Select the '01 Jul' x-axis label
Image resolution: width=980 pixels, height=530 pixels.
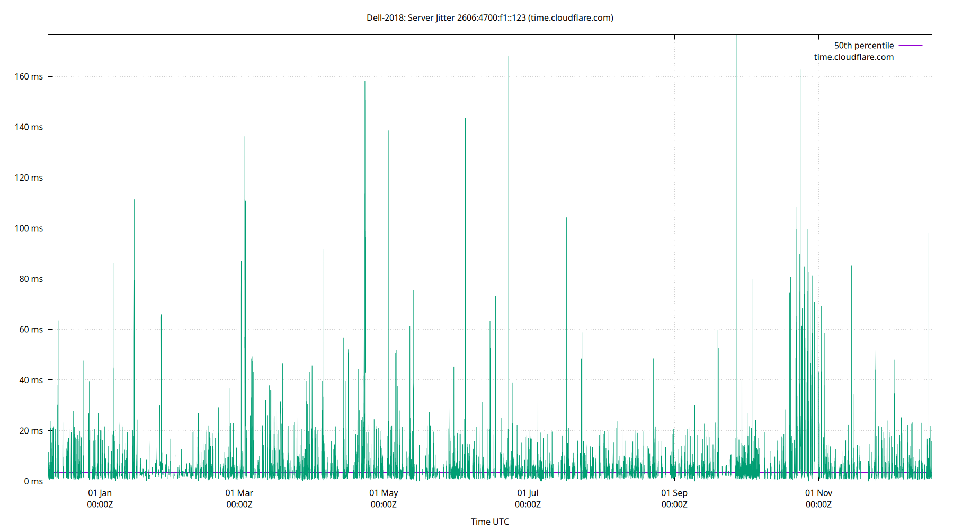pyautogui.click(x=527, y=493)
